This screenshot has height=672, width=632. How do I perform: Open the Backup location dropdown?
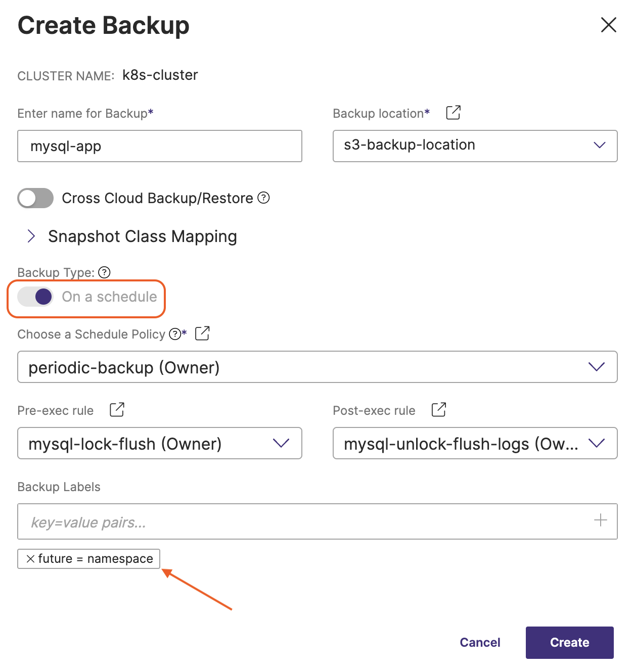pos(474,146)
